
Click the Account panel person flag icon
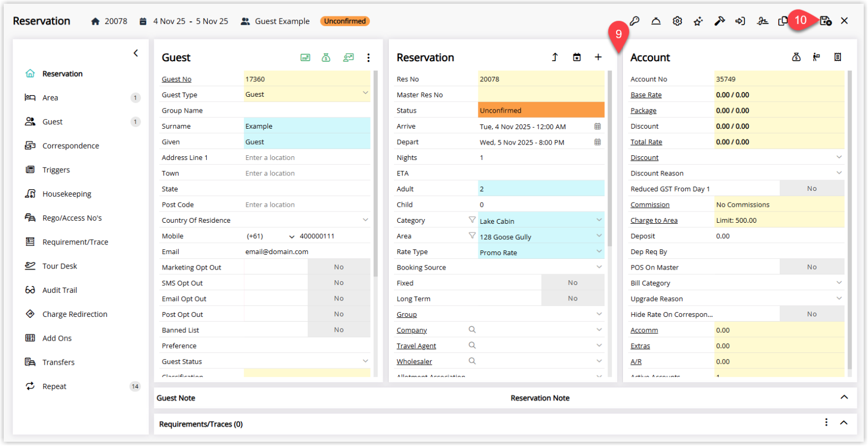816,57
